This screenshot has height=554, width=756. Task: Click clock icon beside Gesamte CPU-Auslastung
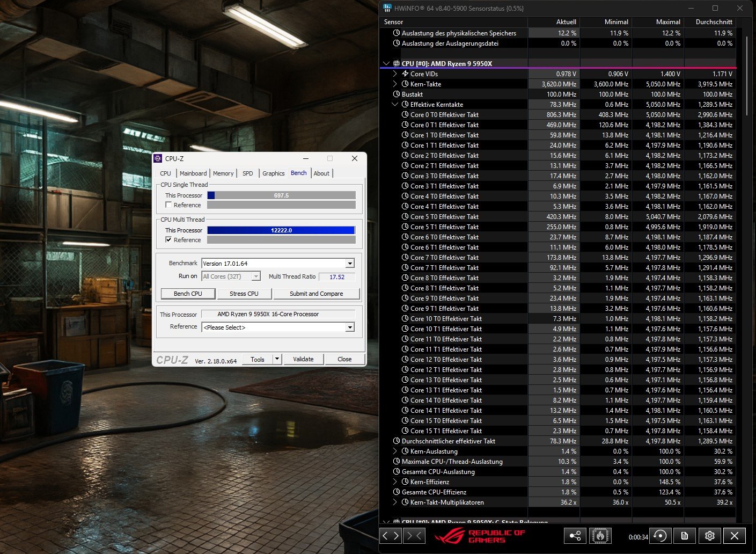click(397, 471)
